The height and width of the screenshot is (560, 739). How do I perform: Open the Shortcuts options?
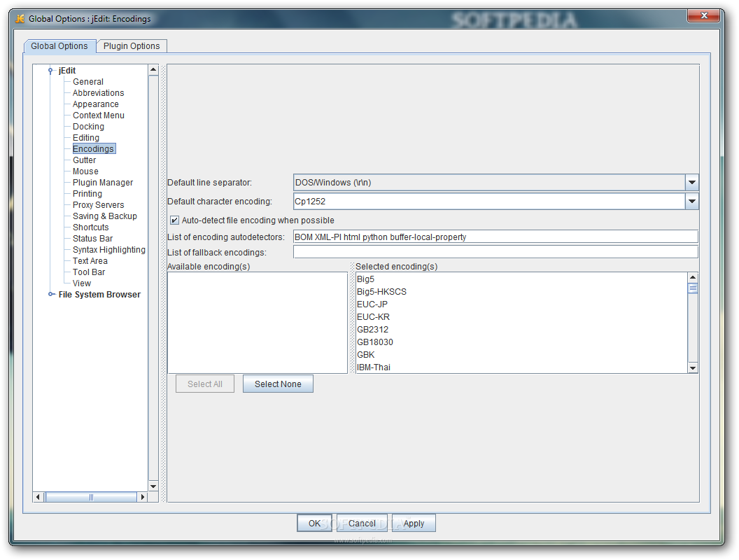click(90, 227)
